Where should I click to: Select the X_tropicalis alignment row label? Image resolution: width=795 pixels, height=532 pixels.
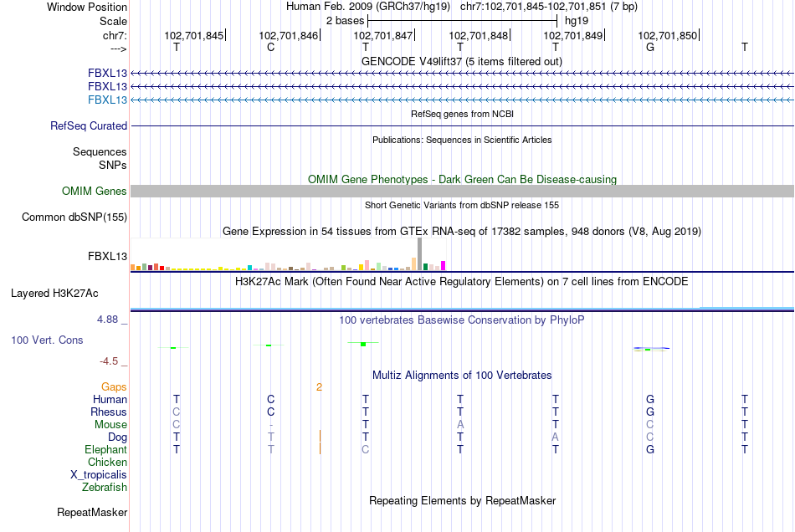pos(99,475)
